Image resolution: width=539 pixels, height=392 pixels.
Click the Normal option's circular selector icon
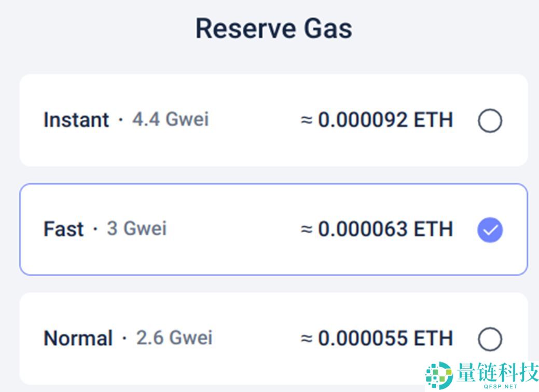(489, 339)
